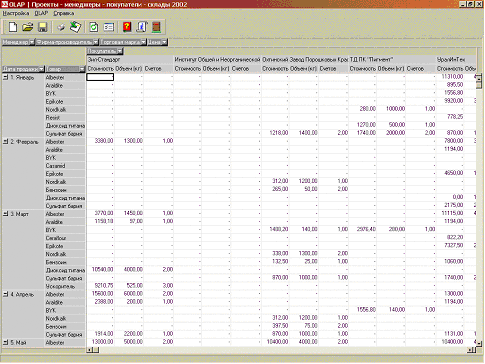Open the OLAP menu

[x=41, y=13]
